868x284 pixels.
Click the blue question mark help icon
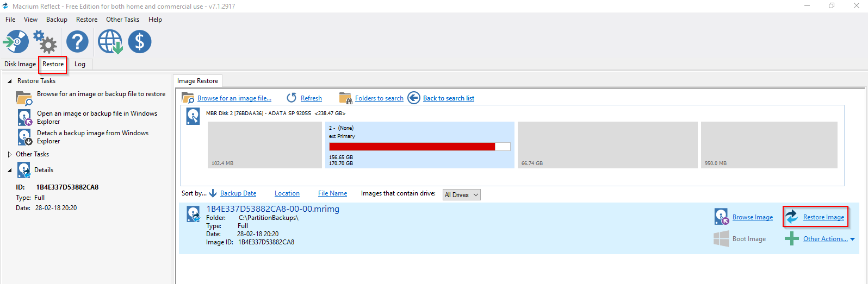point(77,42)
